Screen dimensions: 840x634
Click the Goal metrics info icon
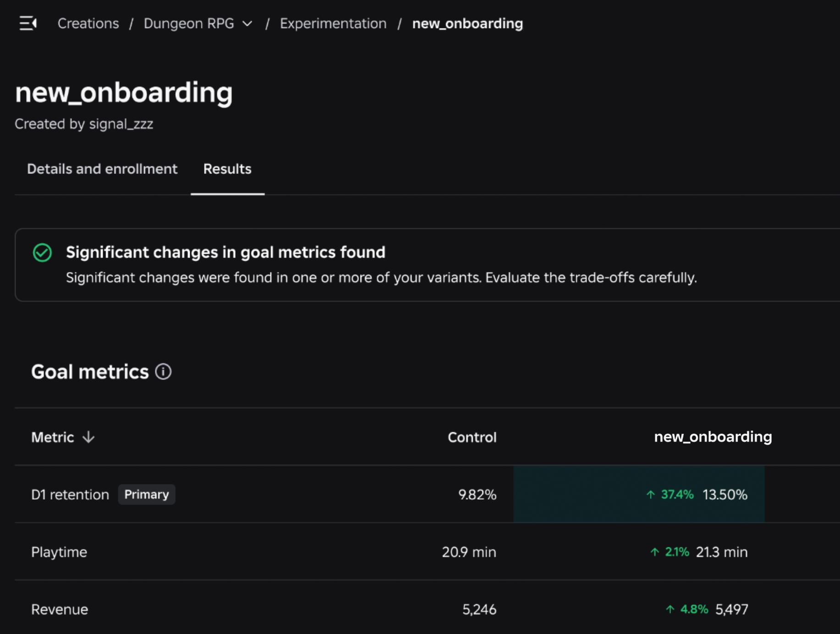163,372
